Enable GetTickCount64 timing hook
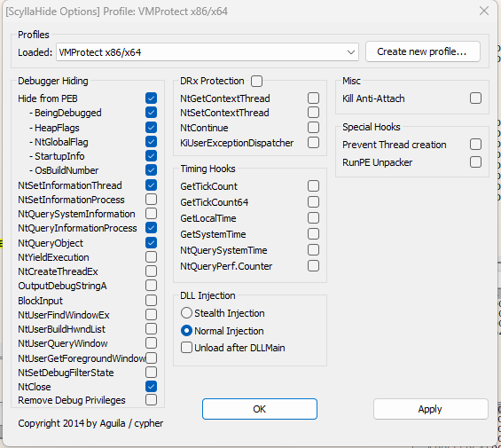The image size is (501, 448). pyautogui.click(x=313, y=201)
